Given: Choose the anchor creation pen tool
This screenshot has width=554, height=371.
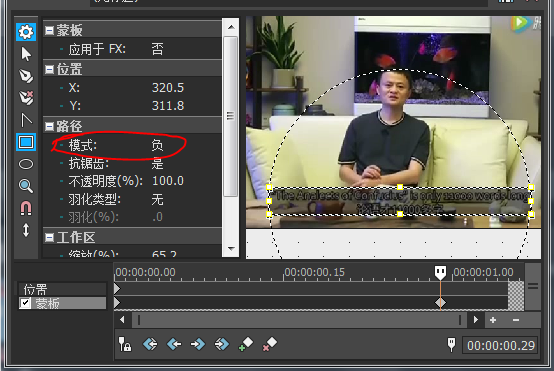Looking at the screenshot, I should (26, 76).
